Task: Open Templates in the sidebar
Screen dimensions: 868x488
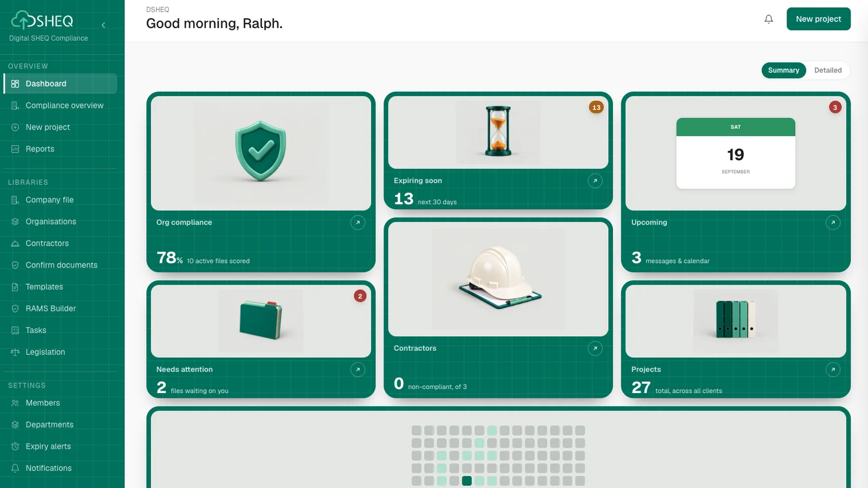Action: (x=60, y=286)
